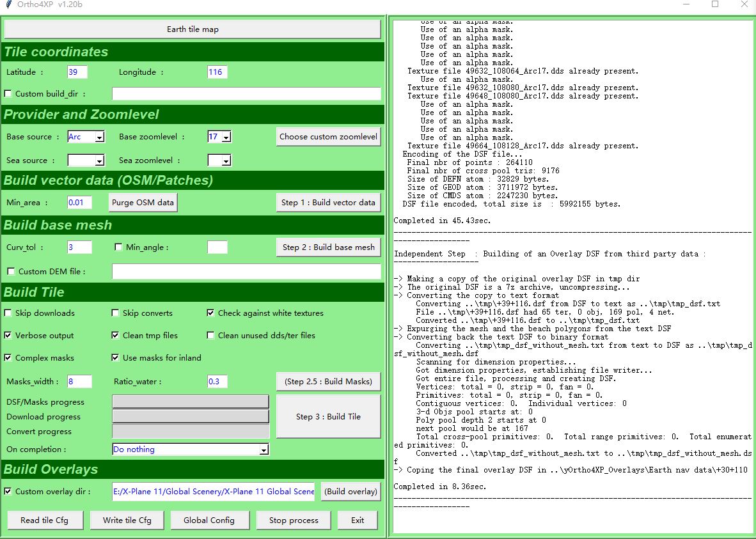
Task: Click the Exit button
Action: coord(358,520)
